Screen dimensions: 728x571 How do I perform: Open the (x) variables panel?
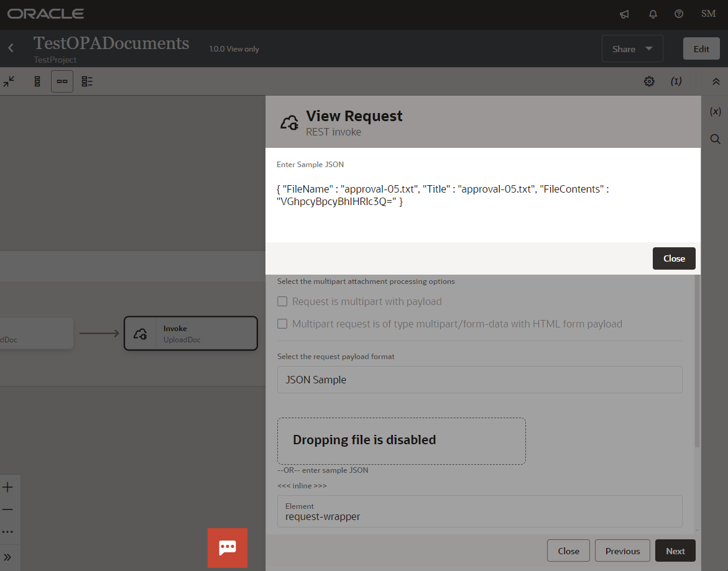coord(715,111)
